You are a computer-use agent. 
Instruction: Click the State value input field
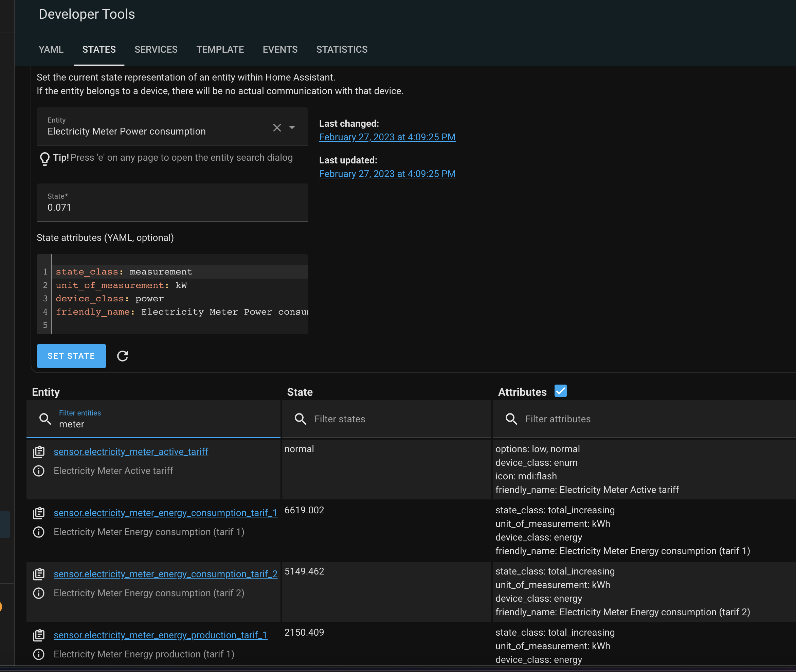(x=172, y=207)
